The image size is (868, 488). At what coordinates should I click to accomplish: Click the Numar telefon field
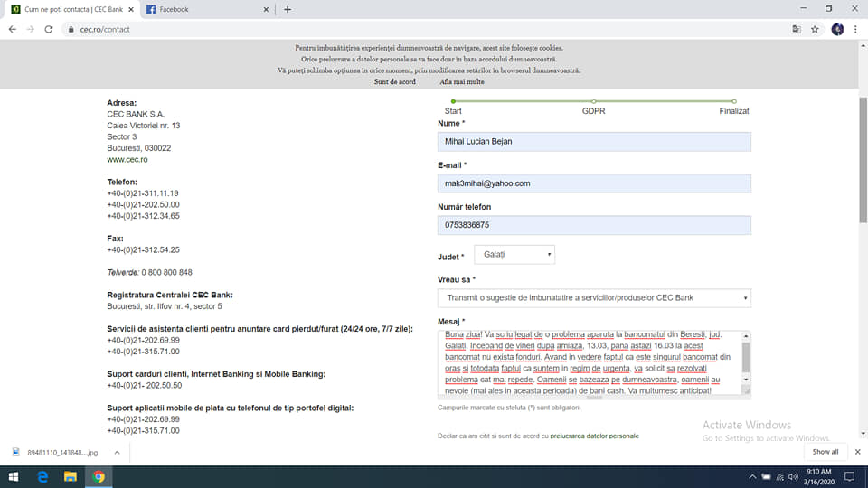point(594,225)
